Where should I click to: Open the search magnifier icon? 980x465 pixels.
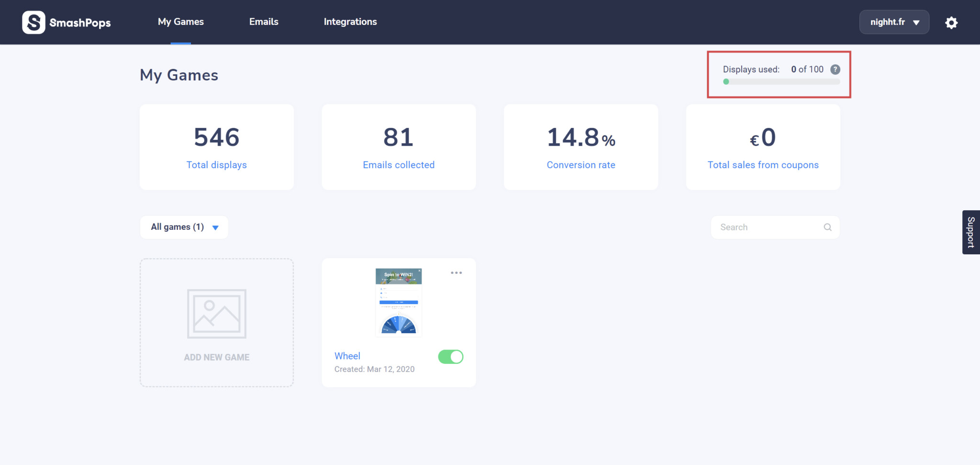828,227
